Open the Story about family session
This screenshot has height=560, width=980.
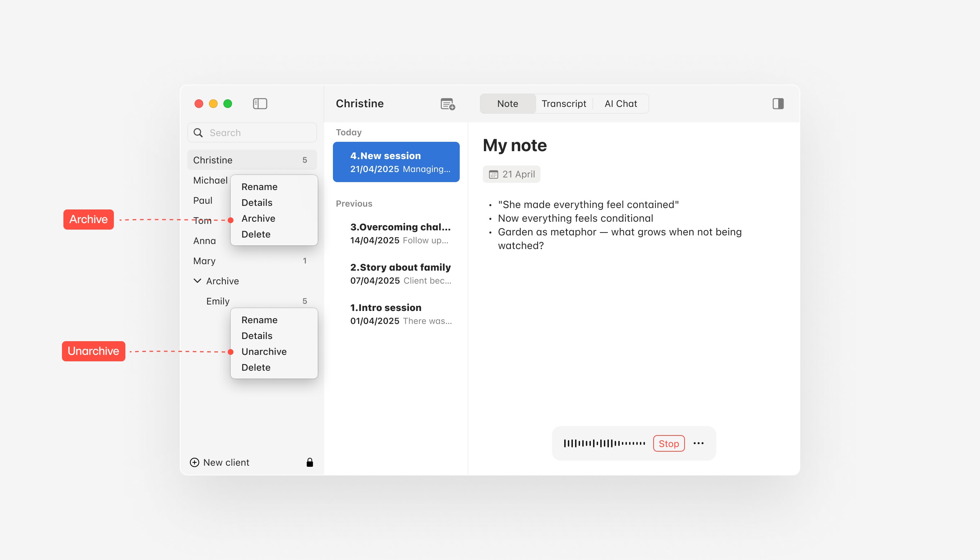pos(400,274)
